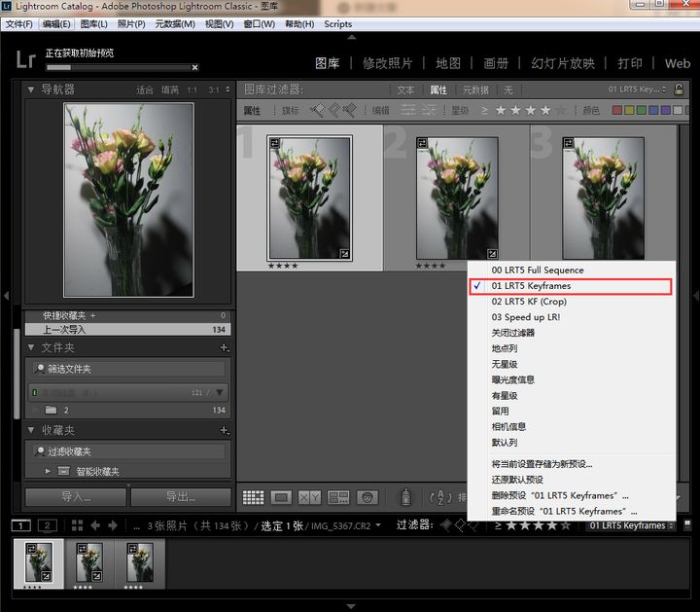Switch to Map module tab
The width and height of the screenshot is (700, 612).
(448, 63)
